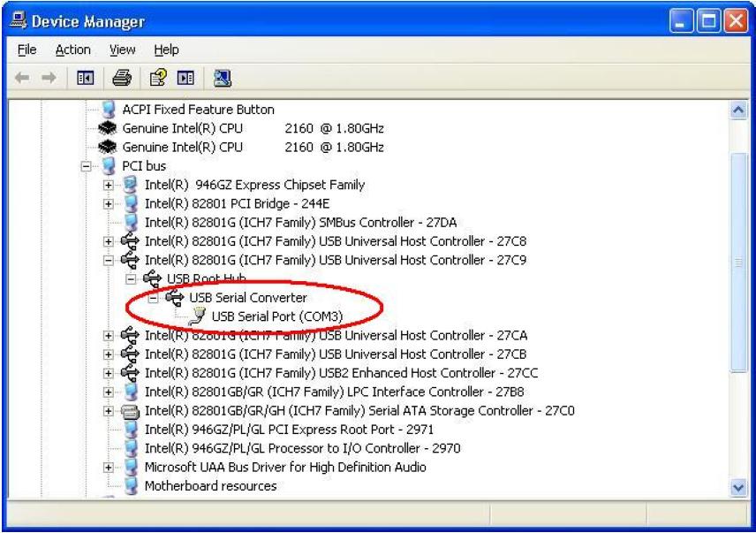Click the Print toolbar icon
Viewport: 756px width, 533px height.
pyautogui.click(x=122, y=78)
